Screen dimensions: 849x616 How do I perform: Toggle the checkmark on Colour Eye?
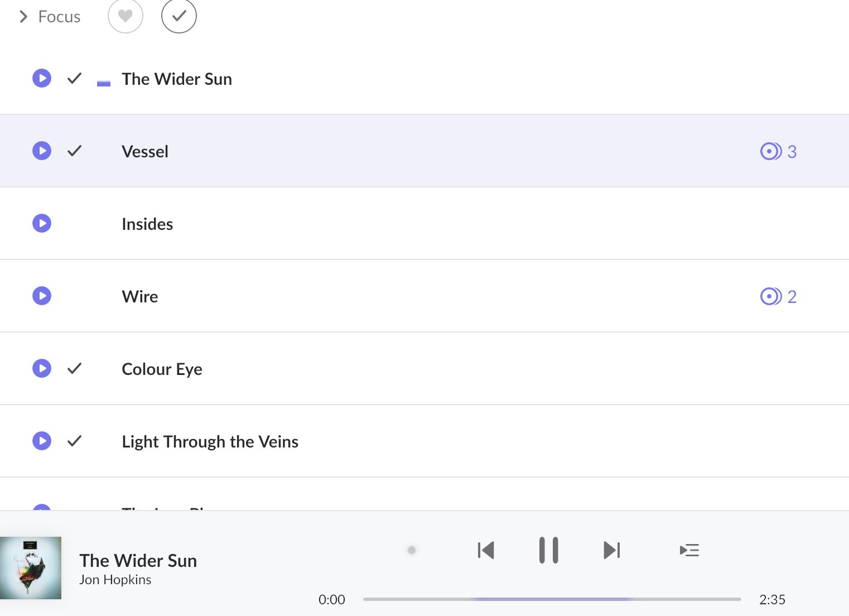click(74, 368)
